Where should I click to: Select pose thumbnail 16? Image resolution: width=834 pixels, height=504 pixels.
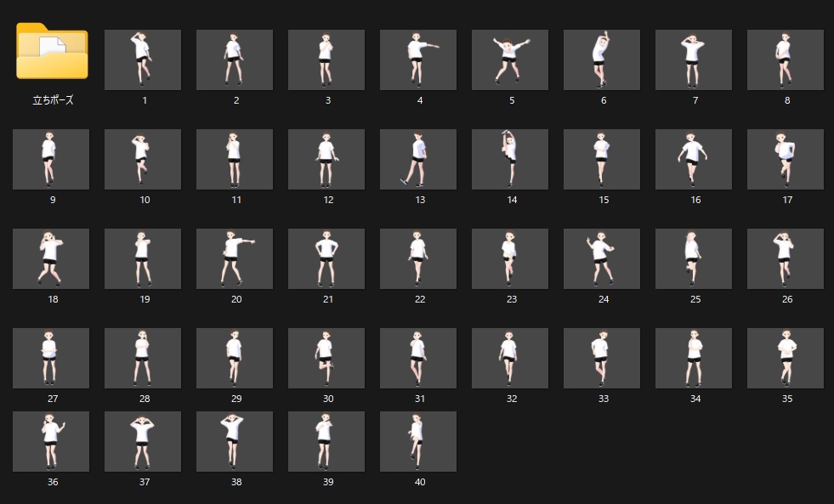pos(694,159)
